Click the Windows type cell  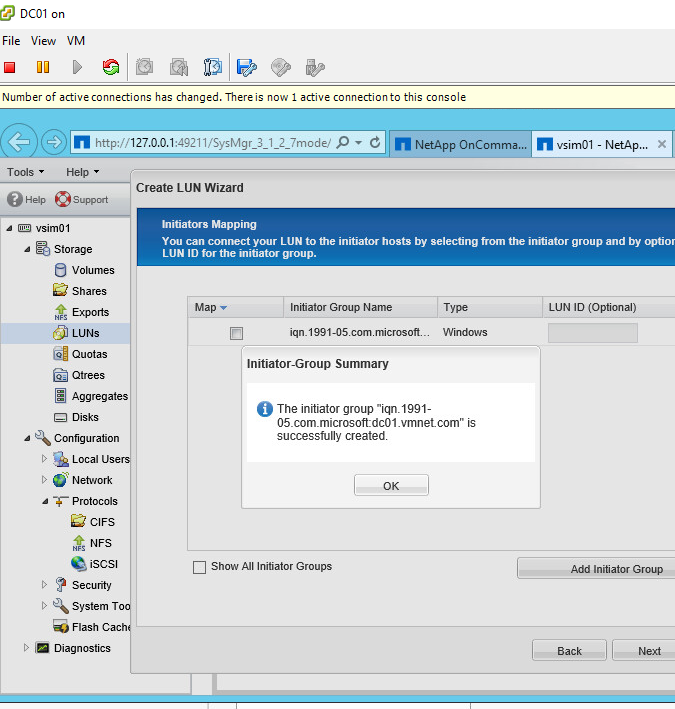tap(465, 332)
